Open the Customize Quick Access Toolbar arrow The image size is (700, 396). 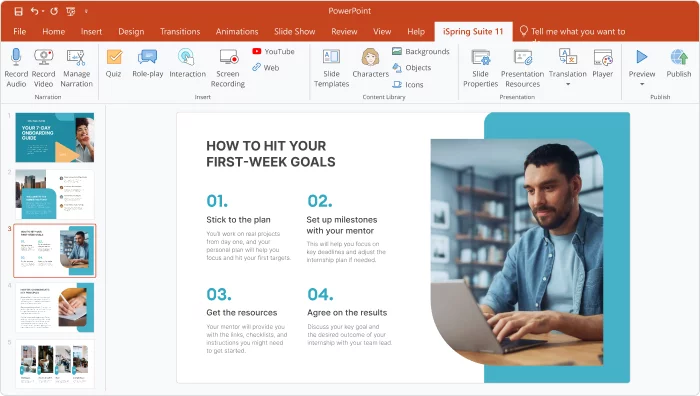(86, 11)
